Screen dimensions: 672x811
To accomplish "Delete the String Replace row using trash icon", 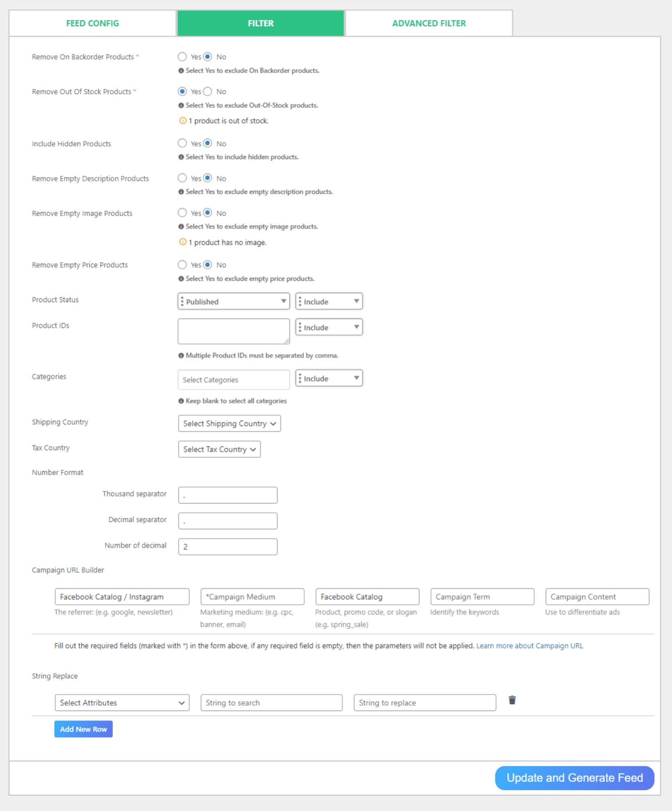I will click(512, 700).
